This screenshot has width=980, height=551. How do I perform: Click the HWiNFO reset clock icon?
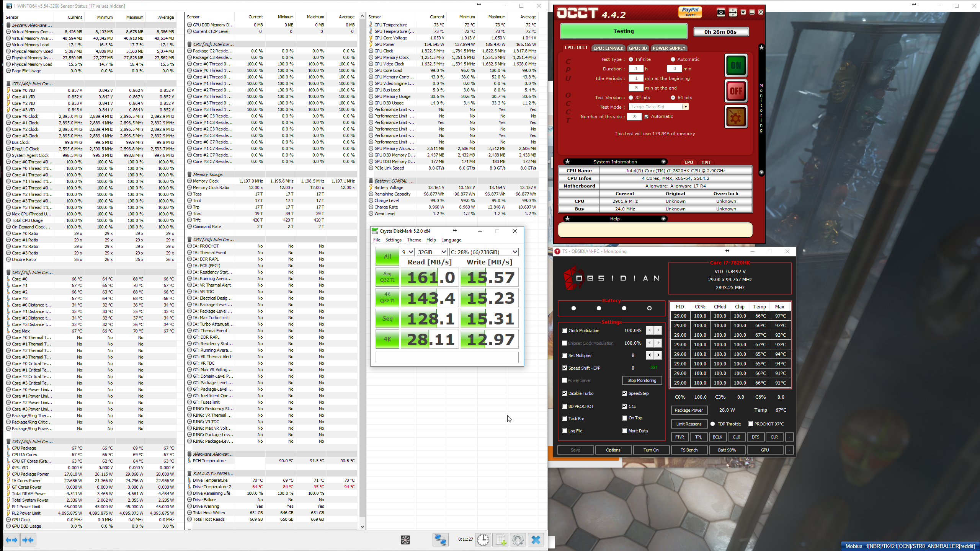(x=483, y=540)
